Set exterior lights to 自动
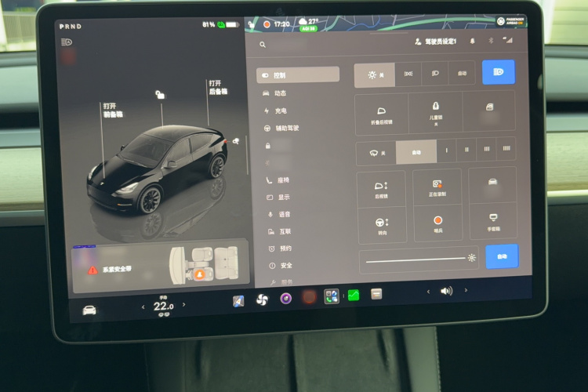The width and height of the screenshot is (588, 392). click(x=462, y=73)
